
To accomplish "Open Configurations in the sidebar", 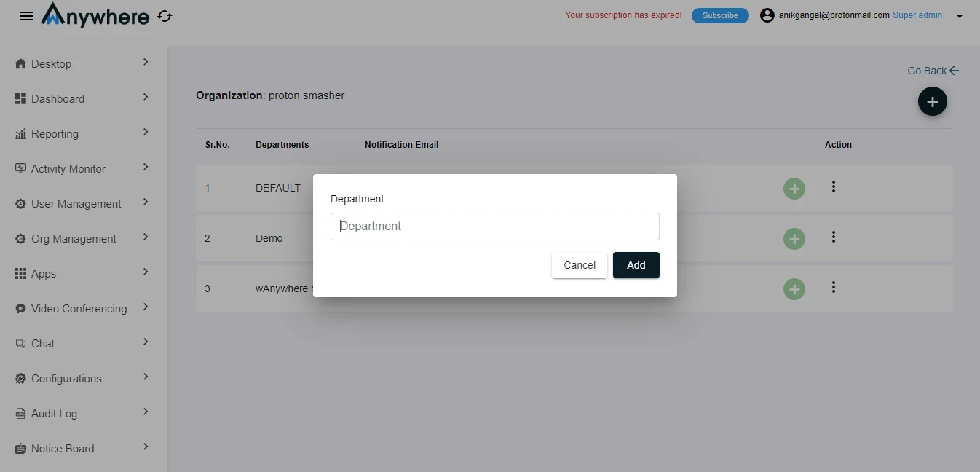I will [x=66, y=379].
